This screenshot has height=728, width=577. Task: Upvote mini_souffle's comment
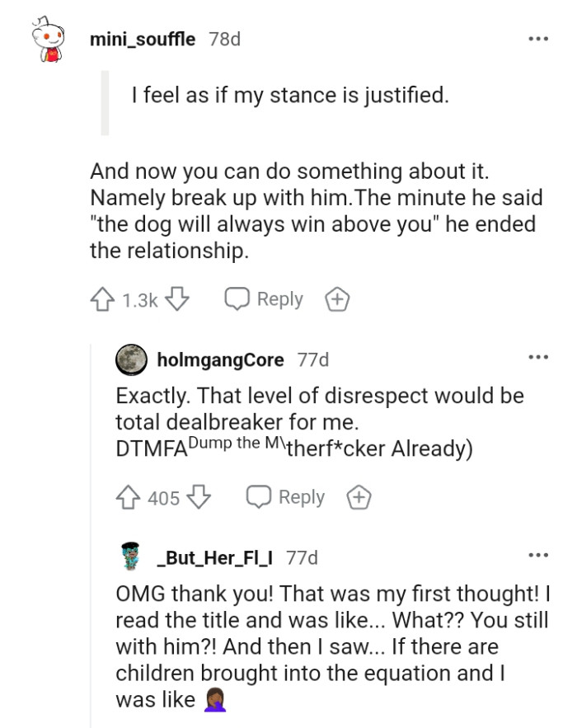pyautogui.click(x=101, y=299)
